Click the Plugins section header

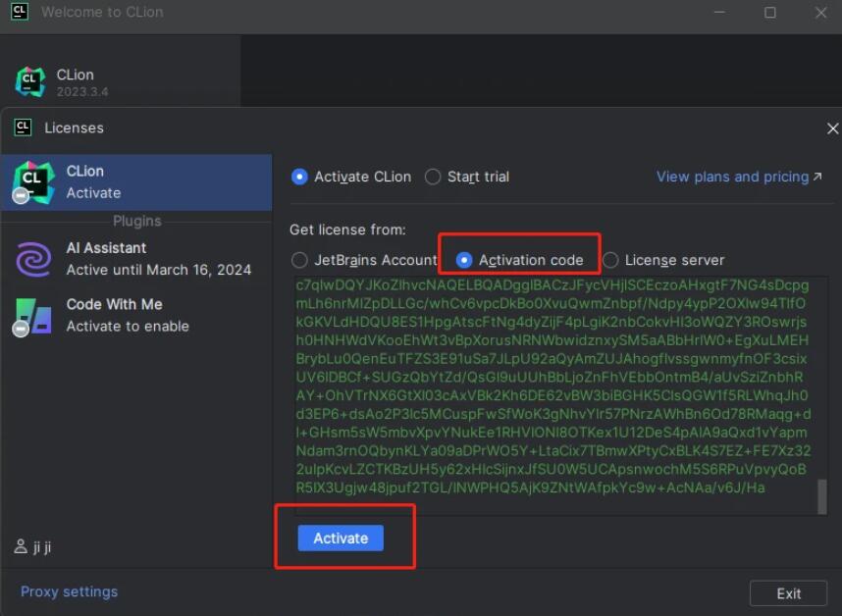(x=137, y=221)
